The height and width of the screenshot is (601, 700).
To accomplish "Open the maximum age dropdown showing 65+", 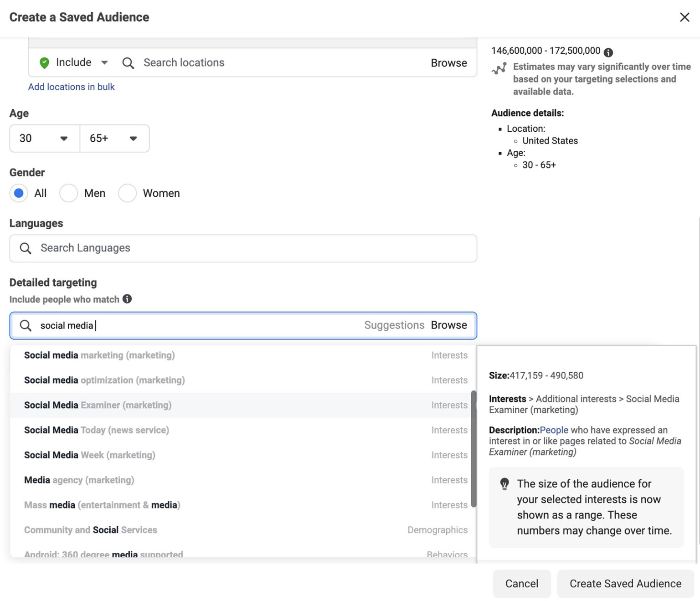I will 114,139.
